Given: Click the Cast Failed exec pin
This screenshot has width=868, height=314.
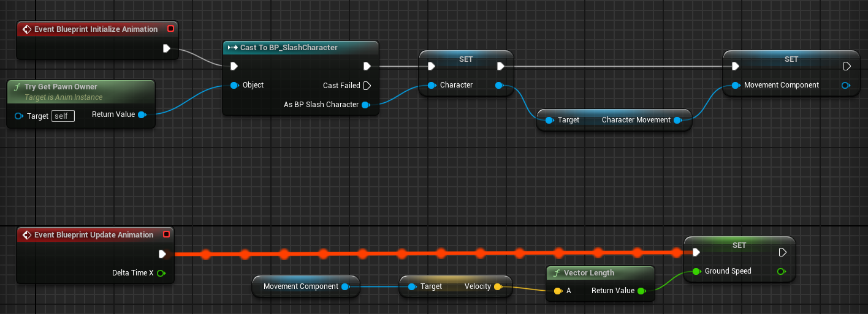Looking at the screenshot, I should coord(367,85).
